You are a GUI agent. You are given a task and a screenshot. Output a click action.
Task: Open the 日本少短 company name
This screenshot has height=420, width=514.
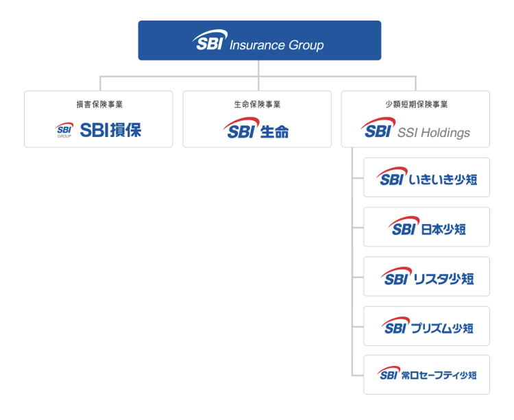(443, 230)
